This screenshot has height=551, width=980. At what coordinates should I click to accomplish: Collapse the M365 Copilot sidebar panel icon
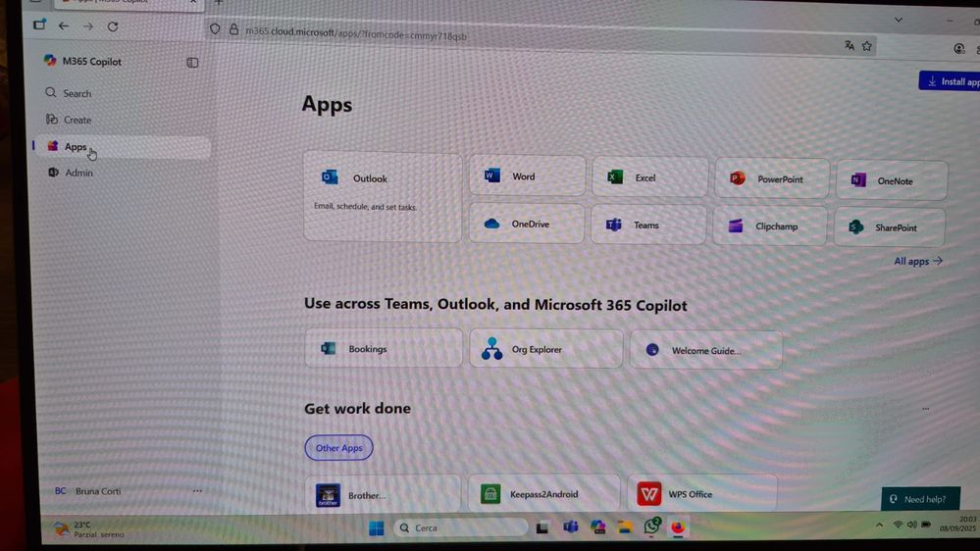point(192,63)
